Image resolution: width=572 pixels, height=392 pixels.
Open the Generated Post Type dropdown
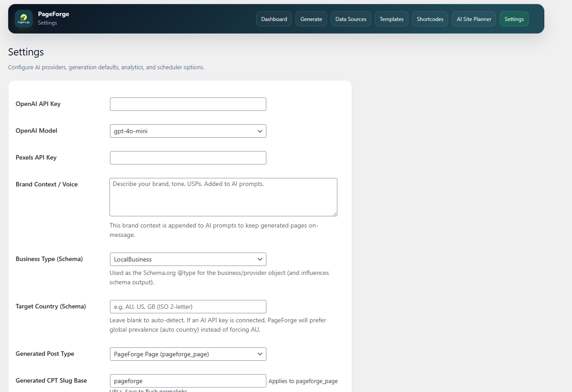[x=188, y=354]
